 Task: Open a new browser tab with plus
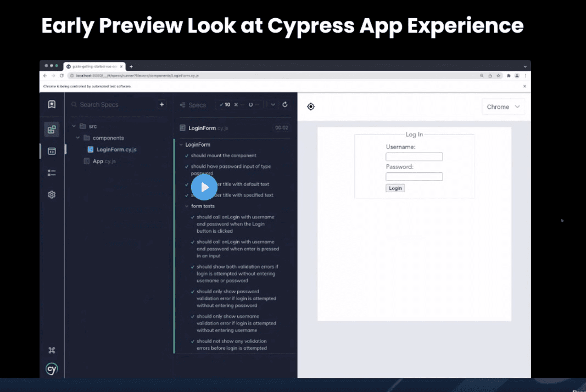(x=131, y=66)
